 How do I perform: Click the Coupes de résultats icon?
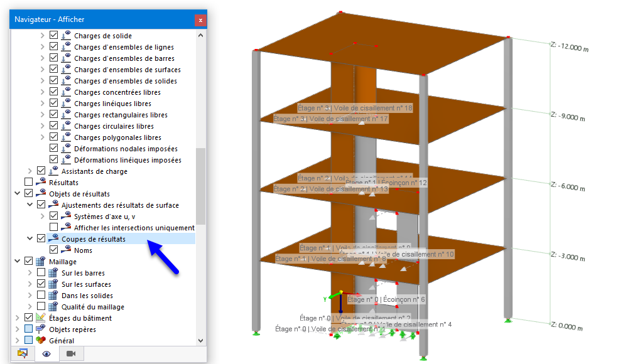[x=53, y=238]
